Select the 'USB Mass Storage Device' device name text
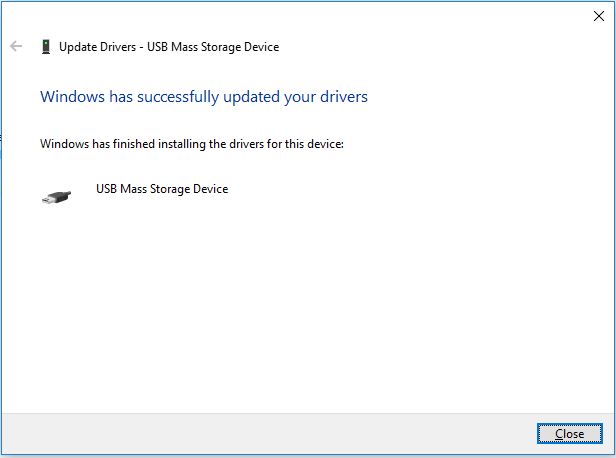Screen dimensions: 616x458 tap(162, 189)
